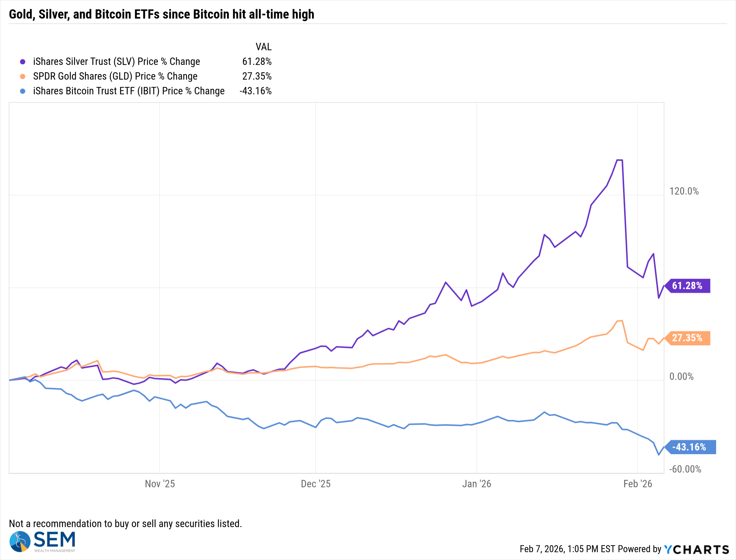The width and height of the screenshot is (736, 560).
Task: Click the YCharts logo in the footer
Action: 696,549
